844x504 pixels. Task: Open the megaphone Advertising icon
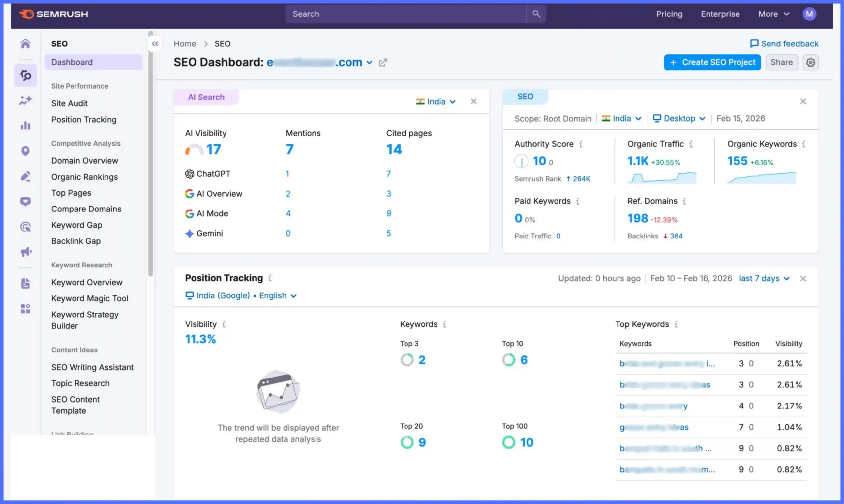pos(26,252)
